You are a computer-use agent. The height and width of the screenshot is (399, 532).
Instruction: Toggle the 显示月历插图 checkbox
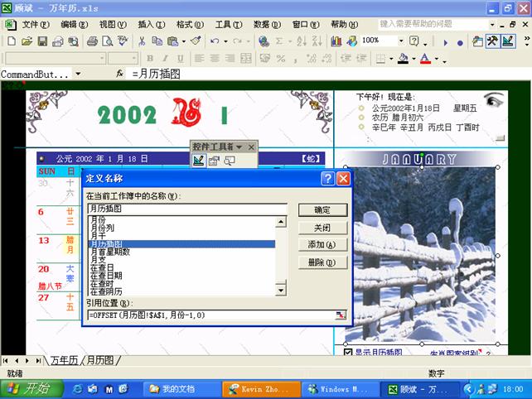pos(348,352)
